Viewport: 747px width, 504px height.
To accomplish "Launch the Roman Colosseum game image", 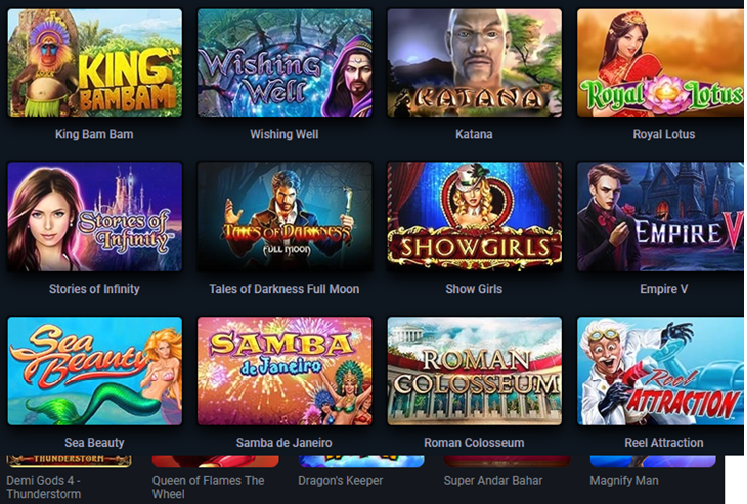I will pyautogui.click(x=474, y=371).
